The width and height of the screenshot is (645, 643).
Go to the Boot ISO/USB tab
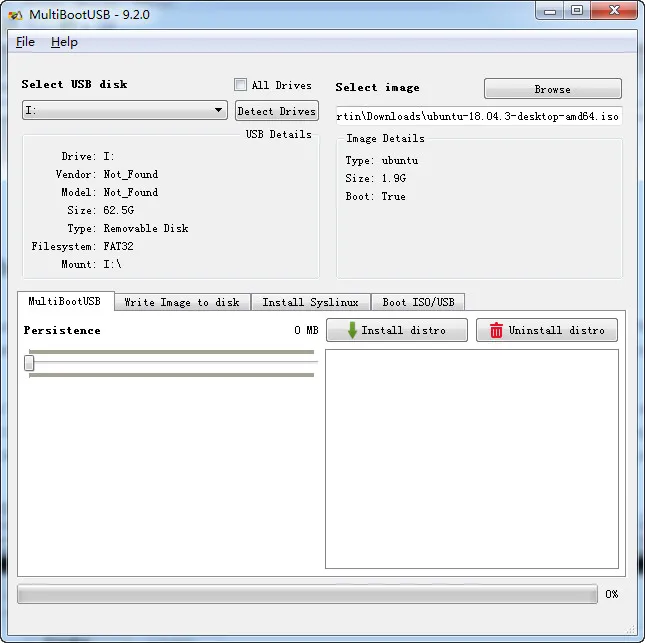pyautogui.click(x=417, y=302)
